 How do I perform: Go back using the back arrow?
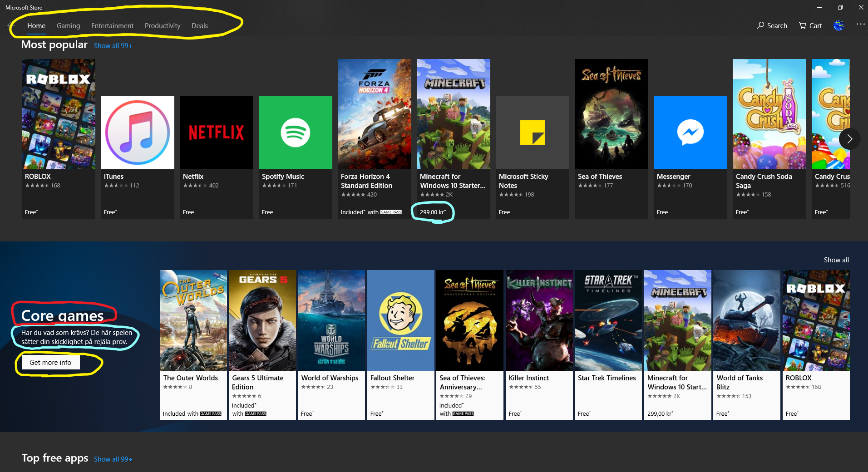pyautogui.click(x=10, y=26)
